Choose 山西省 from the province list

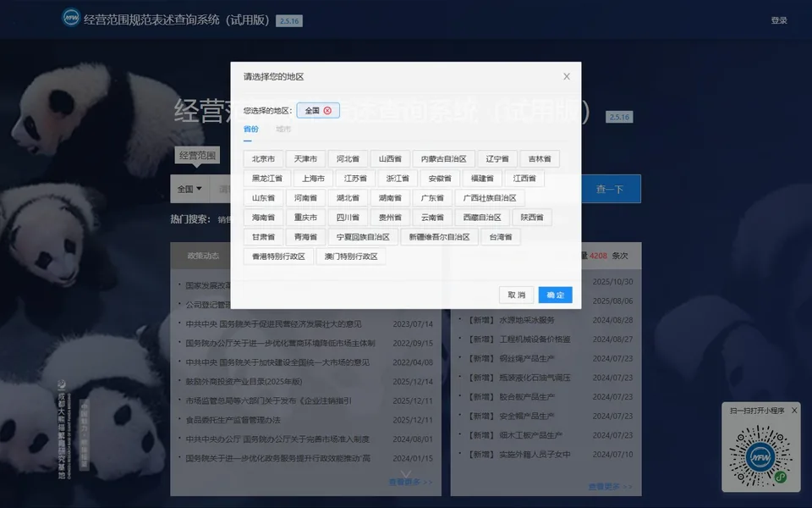(390, 159)
